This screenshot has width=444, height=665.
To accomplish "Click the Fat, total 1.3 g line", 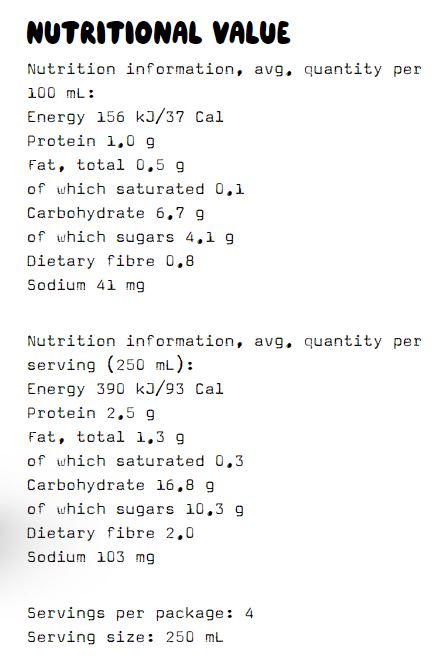I will [106, 438].
